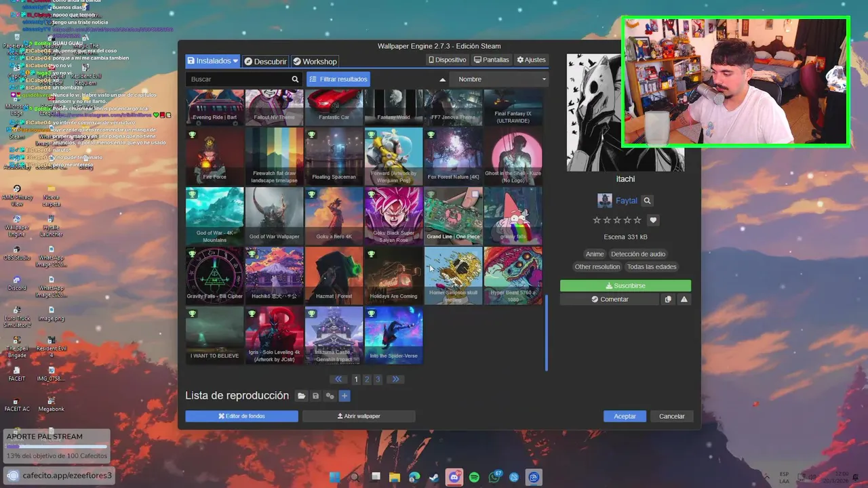The height and width of the screenshot is (488, 868).
Task: Add itachi wallpaper to favorites heart icon
Action: click(653, 220)
